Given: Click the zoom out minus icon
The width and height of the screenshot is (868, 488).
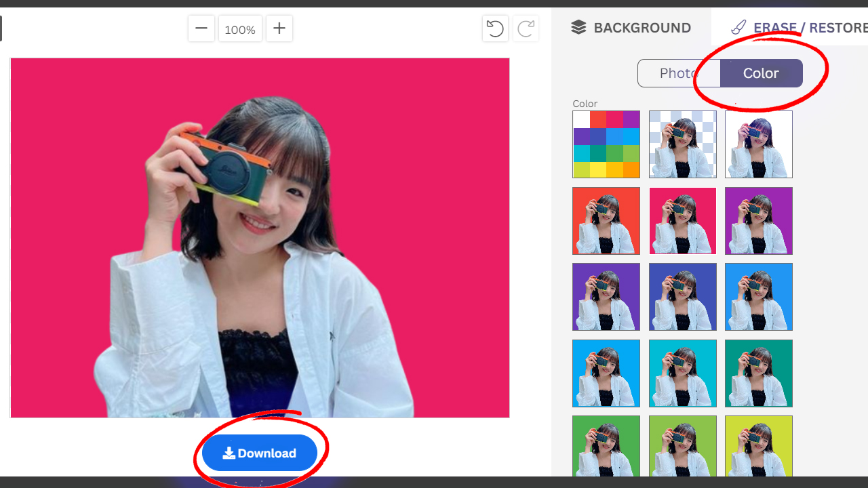Looking at the screenshot, I should click(201, 29).
